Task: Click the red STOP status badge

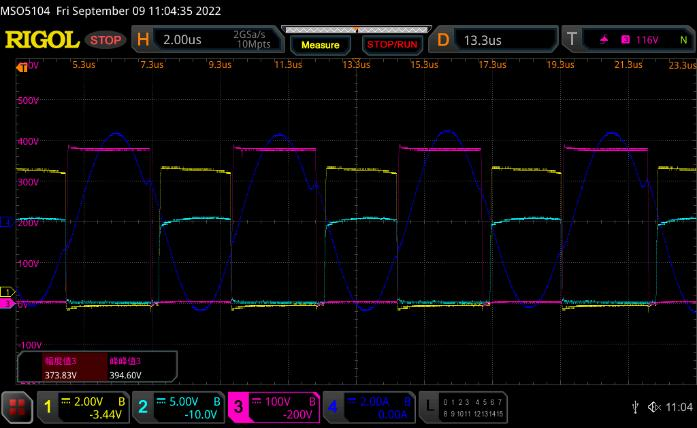Action: click(x=105, y=40)
